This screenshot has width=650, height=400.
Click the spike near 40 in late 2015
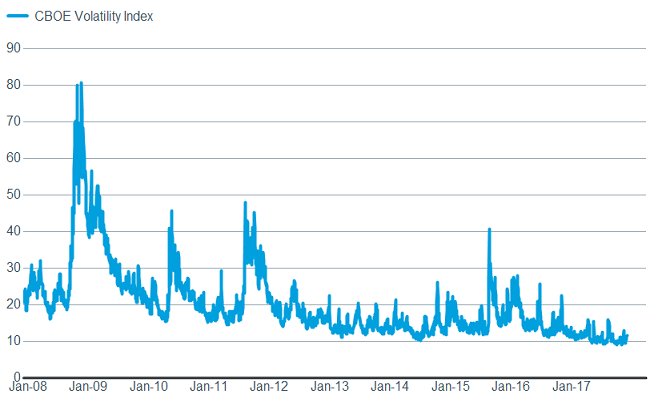(489, 230)
